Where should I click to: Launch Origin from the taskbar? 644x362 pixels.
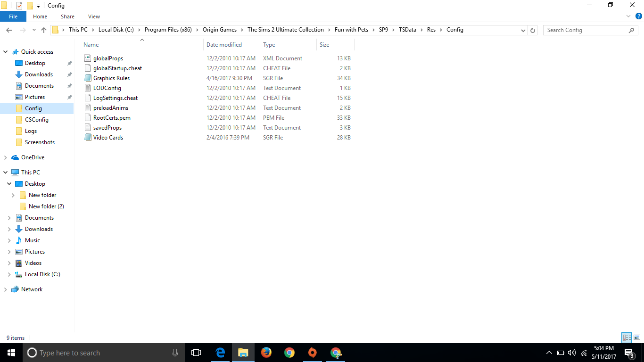click(312, 353)
